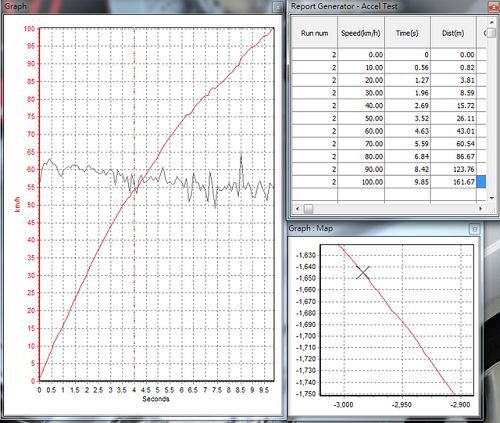500x423 pixels.
Task: Click horizontal scroll right arrow in report
Action: point(481,209)
